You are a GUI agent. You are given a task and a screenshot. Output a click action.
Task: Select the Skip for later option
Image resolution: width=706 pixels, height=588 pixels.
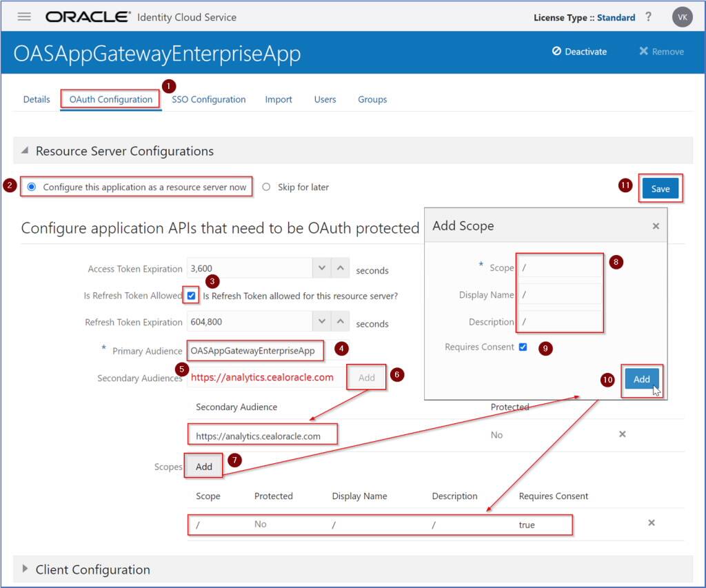click(267, 186)
